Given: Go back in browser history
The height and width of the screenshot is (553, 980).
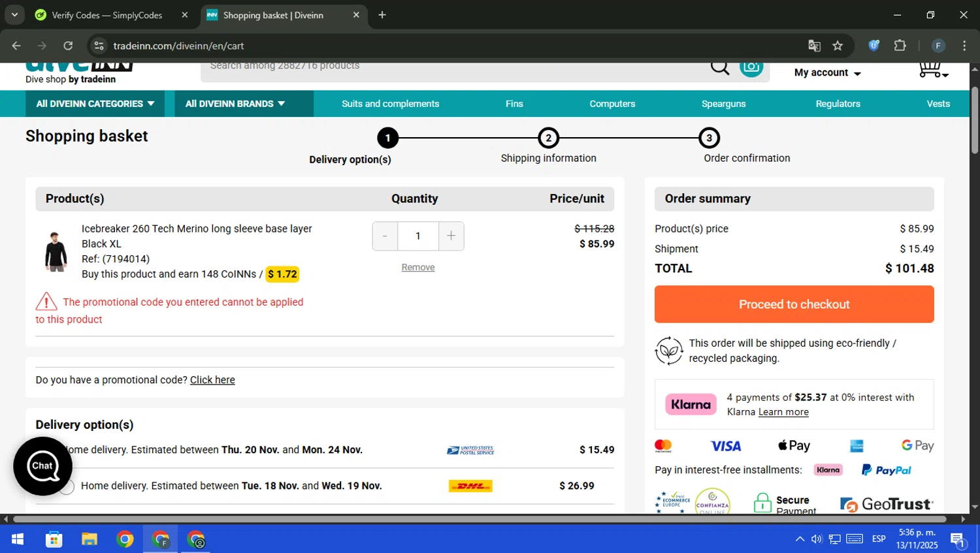Looking at the screenshot, I should 16,46.
